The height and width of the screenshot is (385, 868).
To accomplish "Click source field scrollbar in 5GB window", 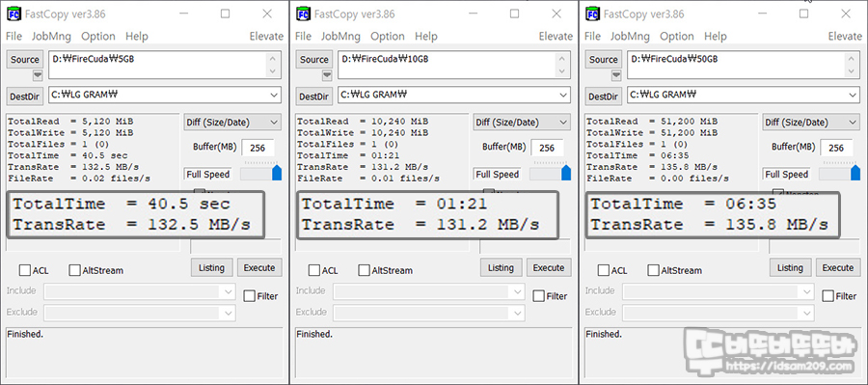I will pyautogui.click(x=273, y=65).
